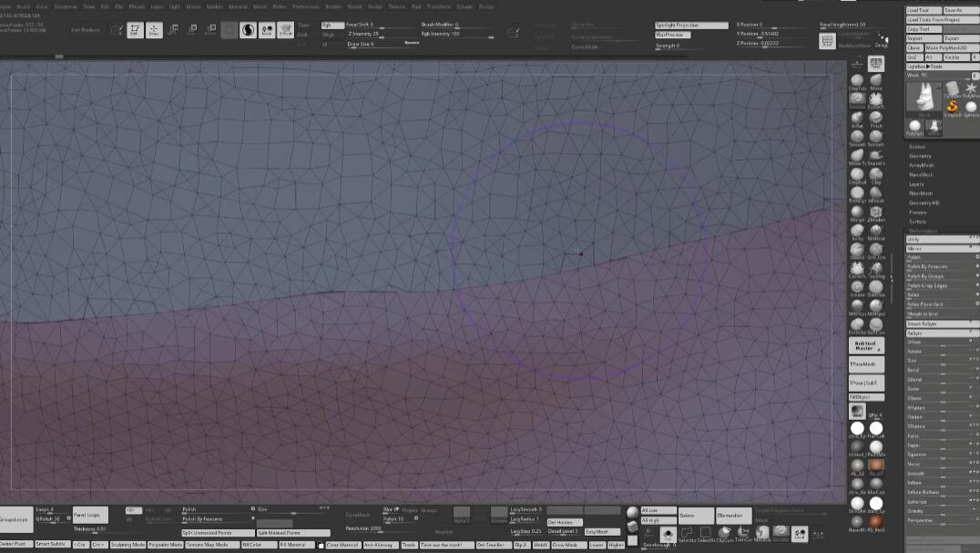This screenshot has width=980, height=553.
Task: Click the Export button in Tool panel
Action: point(960,38)
